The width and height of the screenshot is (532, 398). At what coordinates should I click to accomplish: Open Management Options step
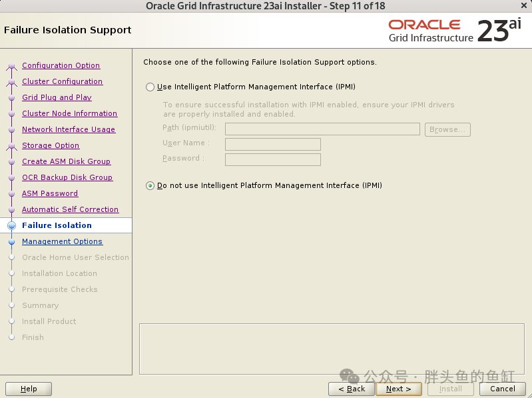62,241
